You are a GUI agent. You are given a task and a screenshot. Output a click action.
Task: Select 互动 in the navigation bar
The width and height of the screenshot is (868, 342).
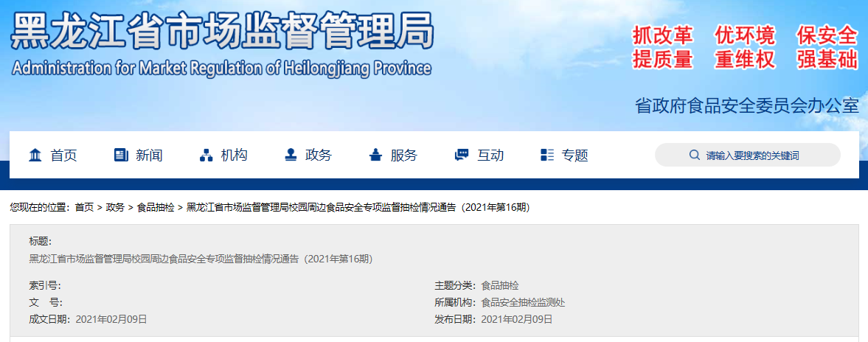coord(490,155)
